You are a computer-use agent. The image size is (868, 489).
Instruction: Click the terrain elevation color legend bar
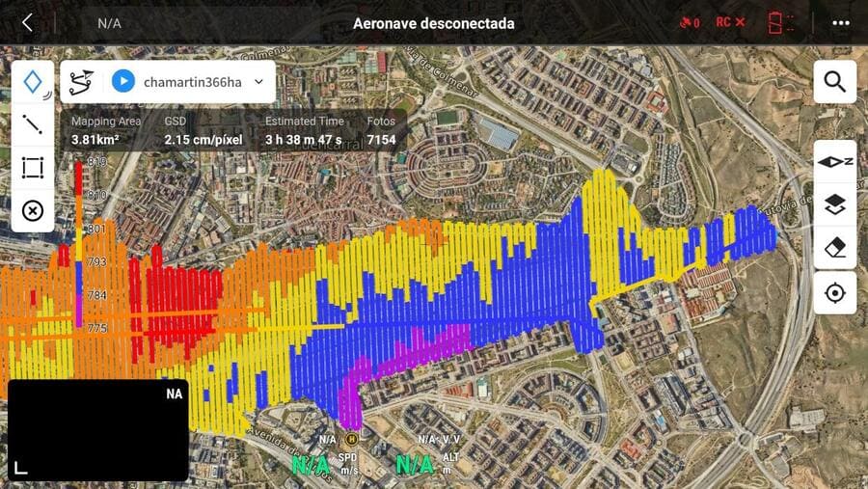point(79,244)
